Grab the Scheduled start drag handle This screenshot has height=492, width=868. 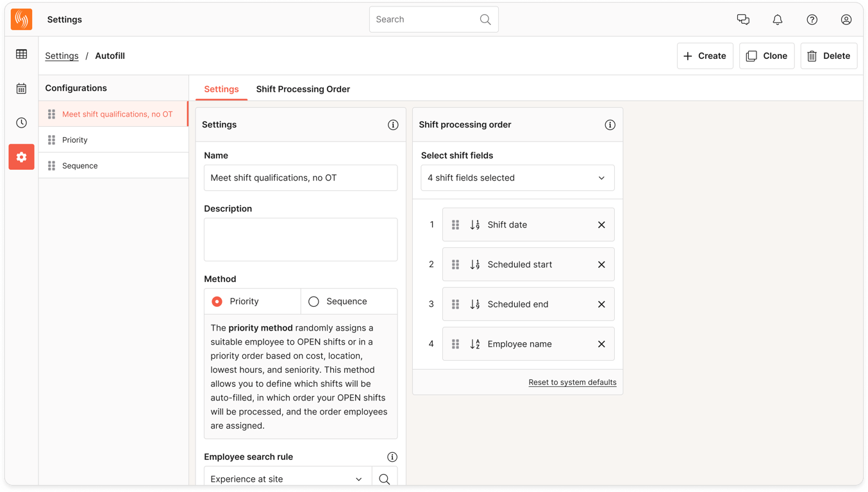click(x=456, y=265)
